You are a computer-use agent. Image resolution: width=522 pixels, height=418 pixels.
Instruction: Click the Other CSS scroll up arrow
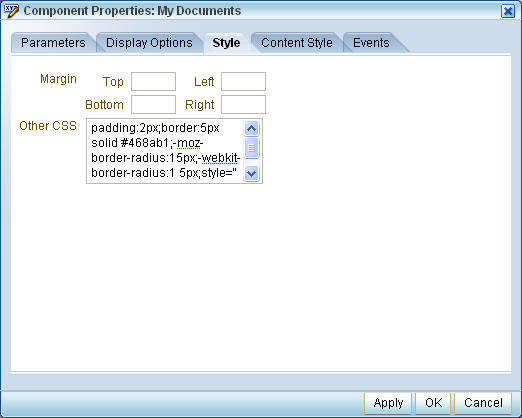click(x=251, y=128)
